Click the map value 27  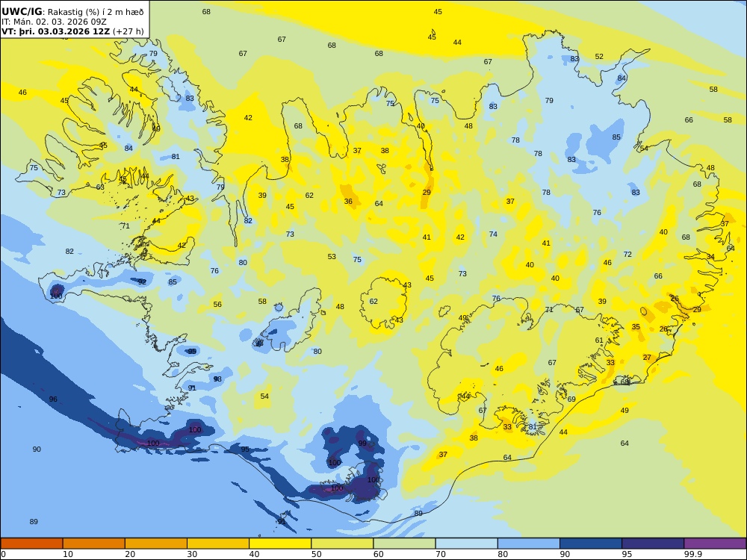pyautogui.click(x=646, y=358)
